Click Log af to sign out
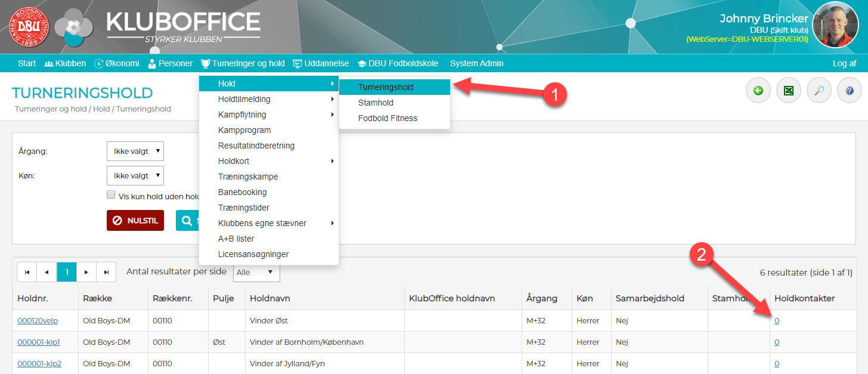 coord(844,63)
